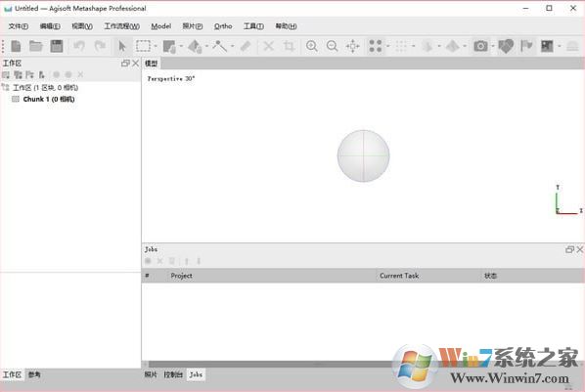
Task: Click the Crop Selection icon
Action: tap(289, 46)
